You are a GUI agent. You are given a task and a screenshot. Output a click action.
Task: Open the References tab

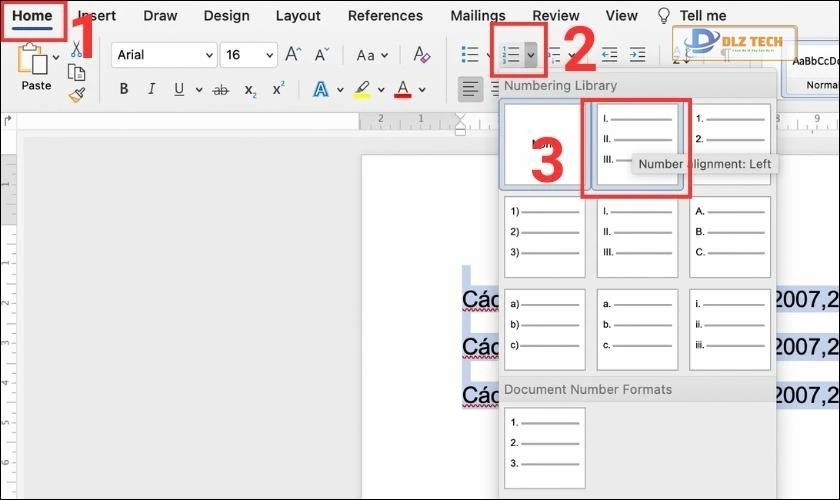(x=384, y=16)
